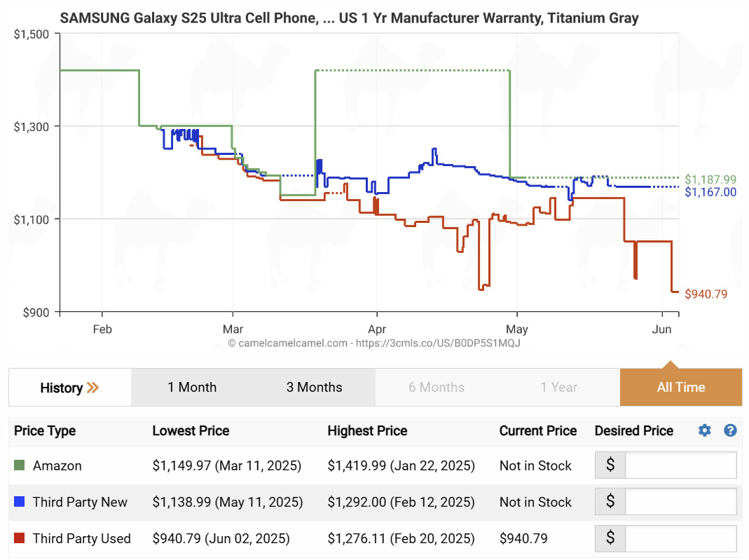Choose the 6 Months range tab
Image resolution: width=749 pixels, height=560 pixels.
click(x=436, y=387)
